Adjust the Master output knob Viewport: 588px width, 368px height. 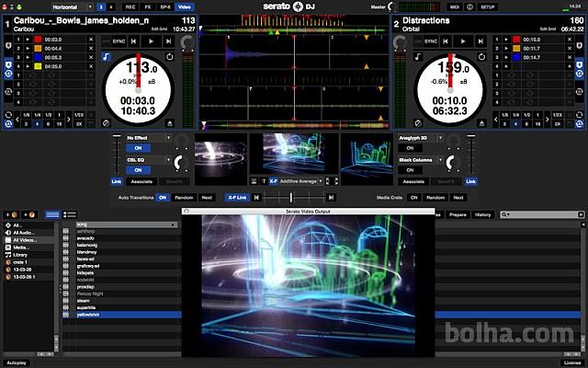pos(392,6)
